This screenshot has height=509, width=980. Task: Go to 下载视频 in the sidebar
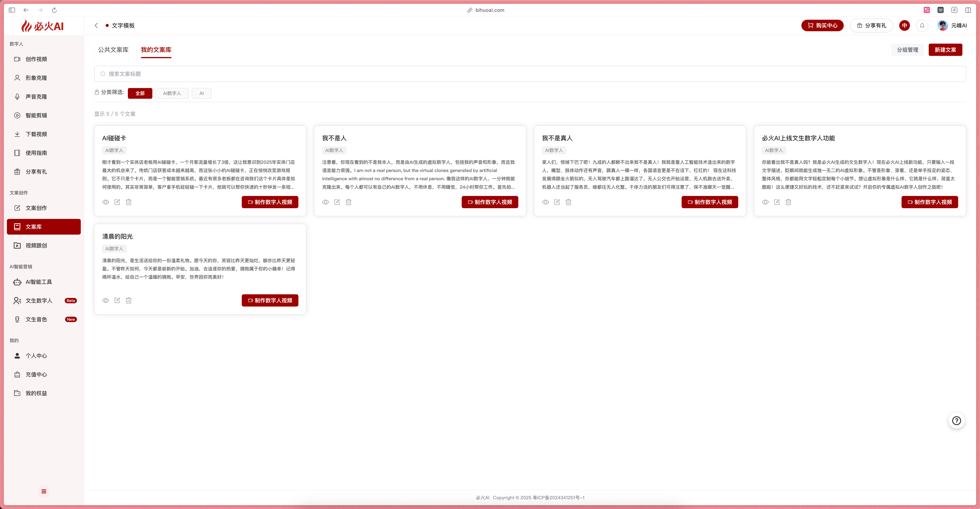click(44, 134)
